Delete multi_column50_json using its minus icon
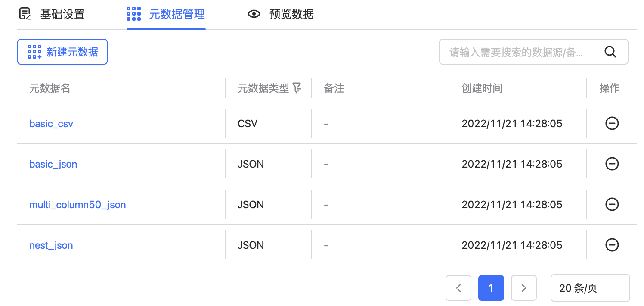The height and width of the screenshot is (306, 644). point(612,204)
